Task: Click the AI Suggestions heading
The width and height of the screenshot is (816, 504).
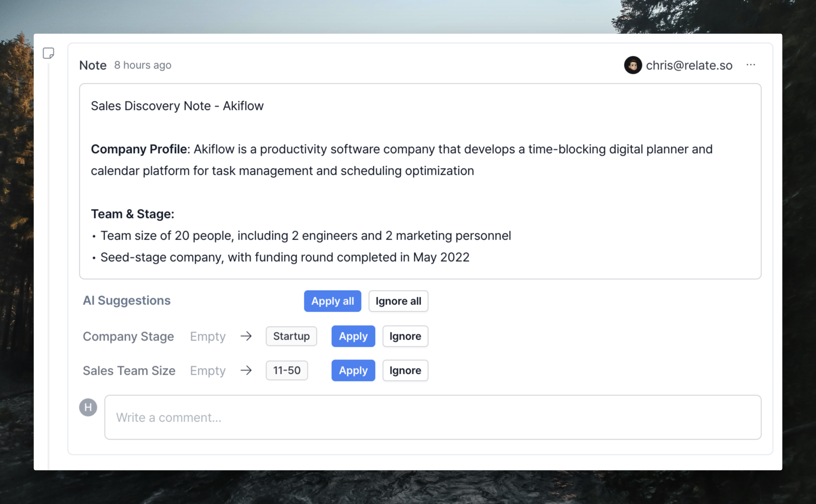Action: 127,300
